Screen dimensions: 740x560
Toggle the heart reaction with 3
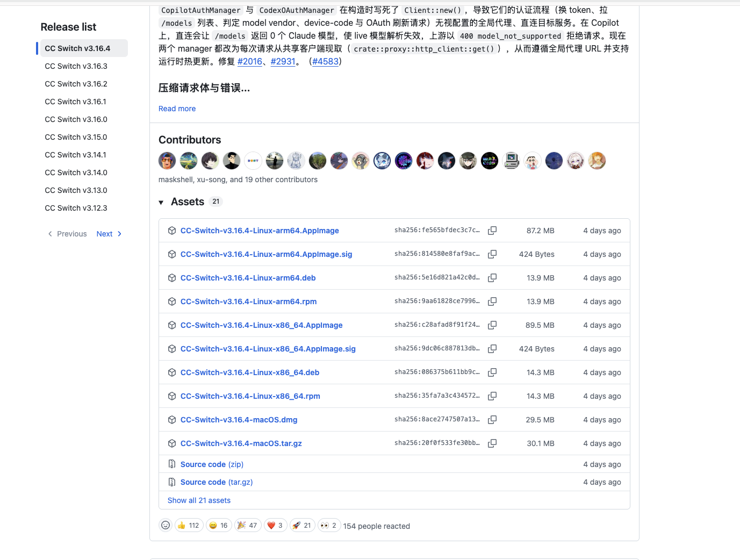click(275, 525)
